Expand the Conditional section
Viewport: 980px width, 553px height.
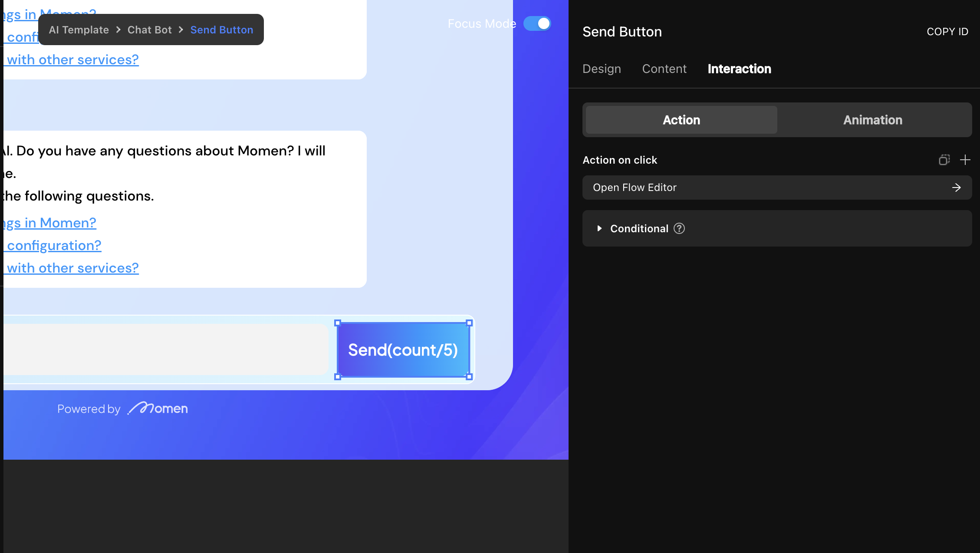coord(599,228)
